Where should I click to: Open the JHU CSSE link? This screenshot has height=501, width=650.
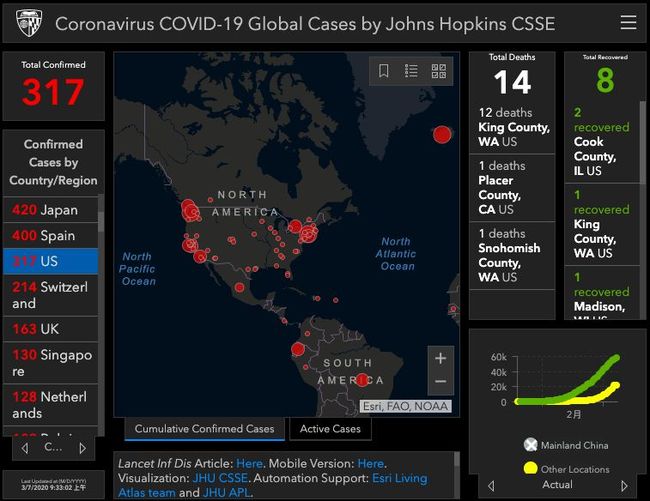[x=220, y=478]
